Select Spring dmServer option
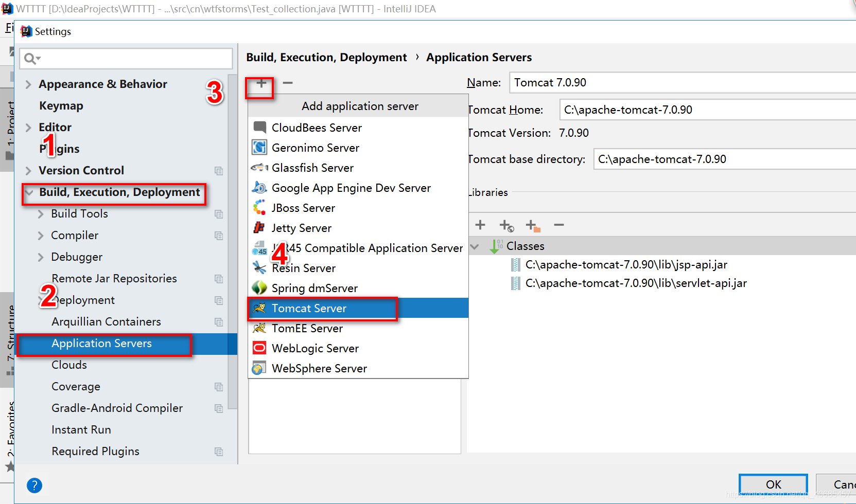 358,288
